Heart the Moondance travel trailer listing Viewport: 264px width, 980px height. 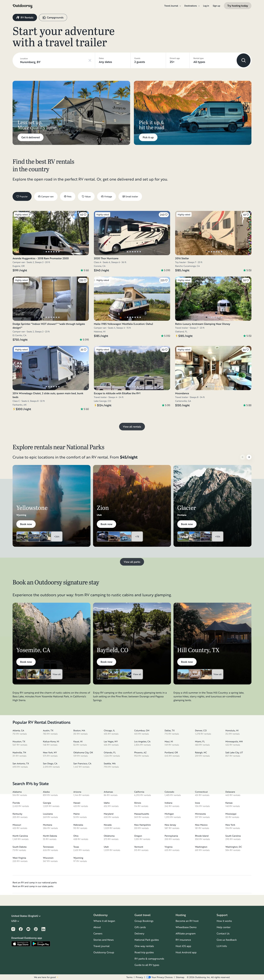pyautogui.click(x=246, y=350)
